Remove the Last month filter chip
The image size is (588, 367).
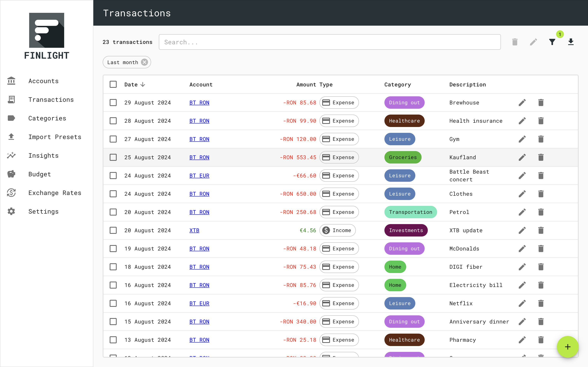pos(145,62)
